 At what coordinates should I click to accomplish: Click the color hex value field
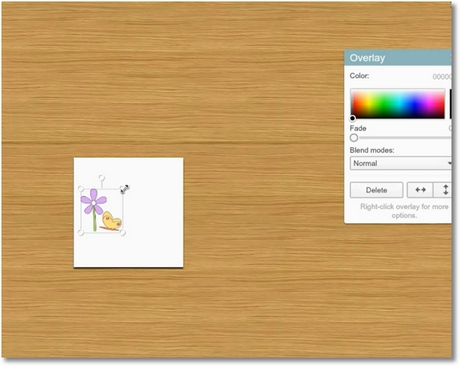tap(442, 77)
